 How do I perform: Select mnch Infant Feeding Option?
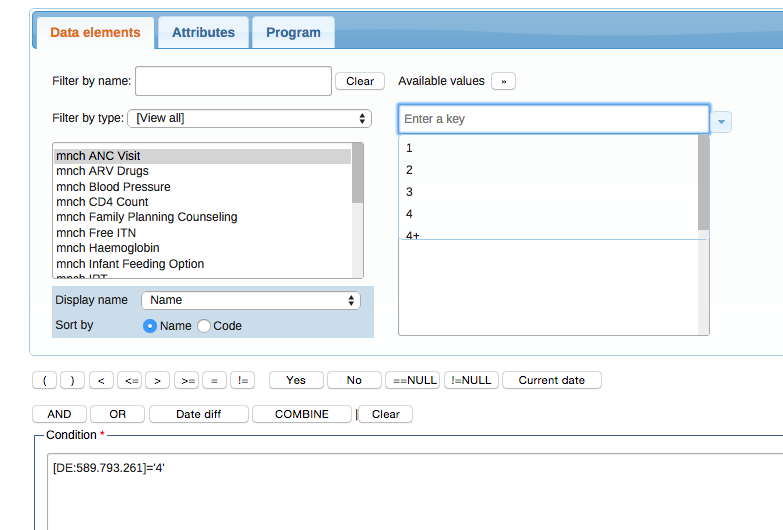pos(202,264)
